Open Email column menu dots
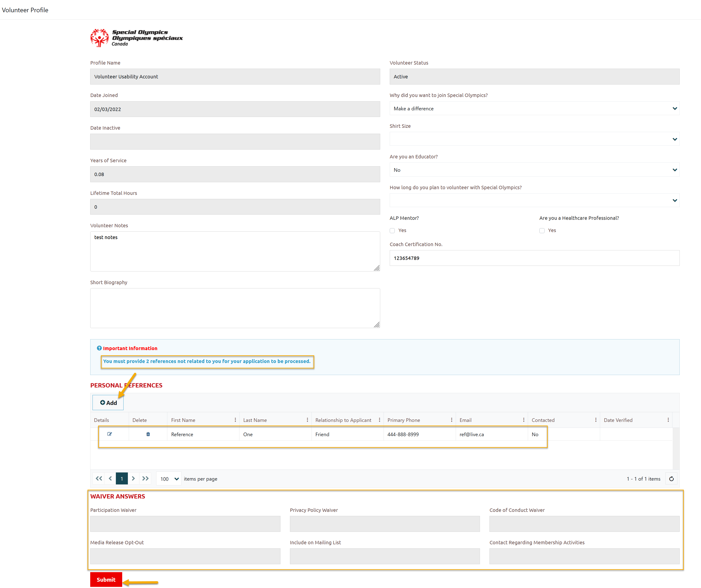 coord(524,420)
